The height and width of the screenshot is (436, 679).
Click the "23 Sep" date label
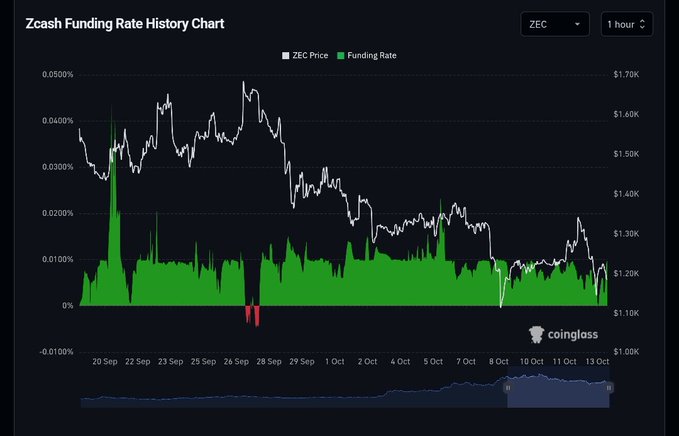[171, 362]
